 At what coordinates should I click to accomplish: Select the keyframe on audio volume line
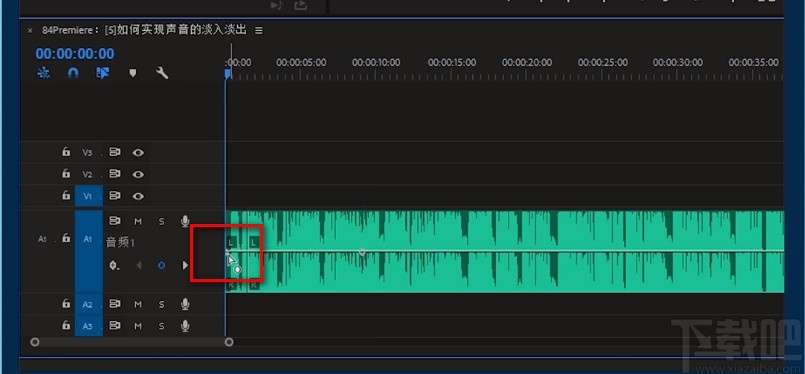pyautogui.click(x=362, y=252)
